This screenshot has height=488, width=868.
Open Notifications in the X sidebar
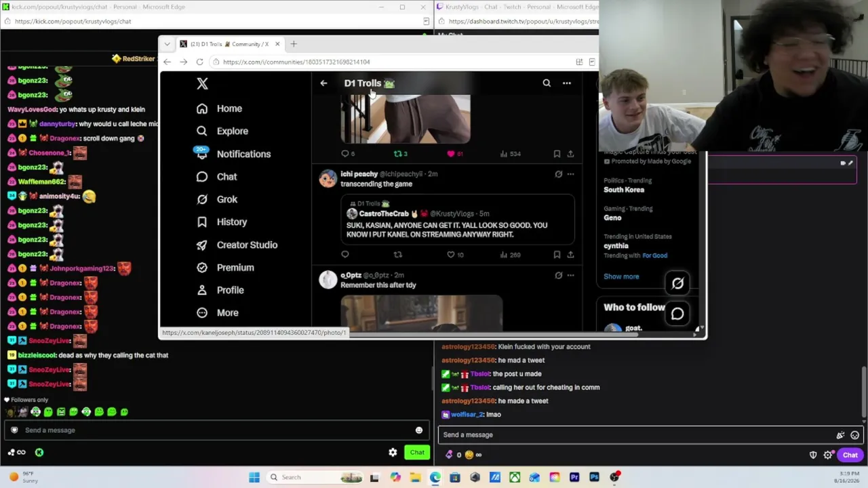tap(233, 154)
